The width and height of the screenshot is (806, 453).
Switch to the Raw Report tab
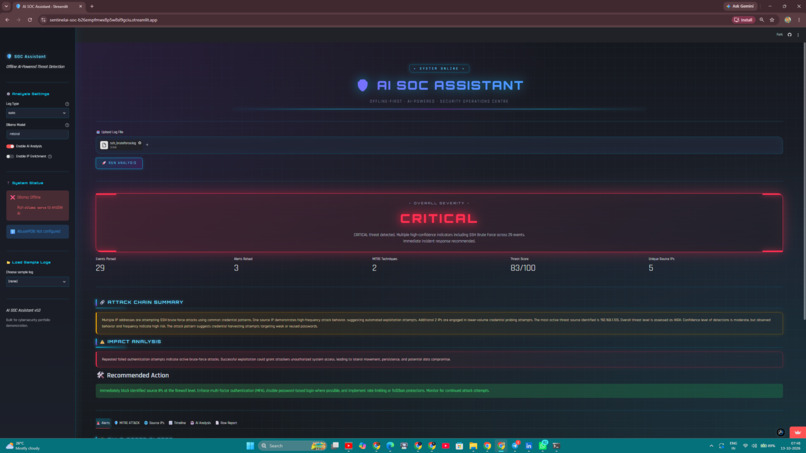click(x=226, y=423)
